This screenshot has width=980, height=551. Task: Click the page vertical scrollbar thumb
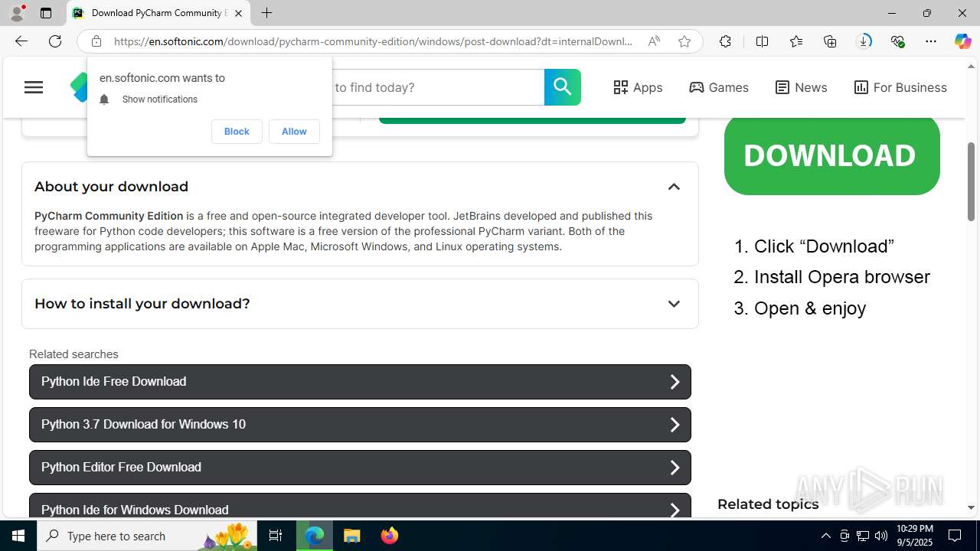click(971, 181)
